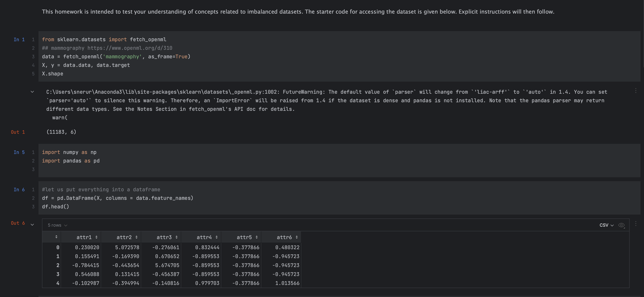Screen dimensions: 644x297
Task: Sort table by attr4 column arrows
Action: point(216,237)
